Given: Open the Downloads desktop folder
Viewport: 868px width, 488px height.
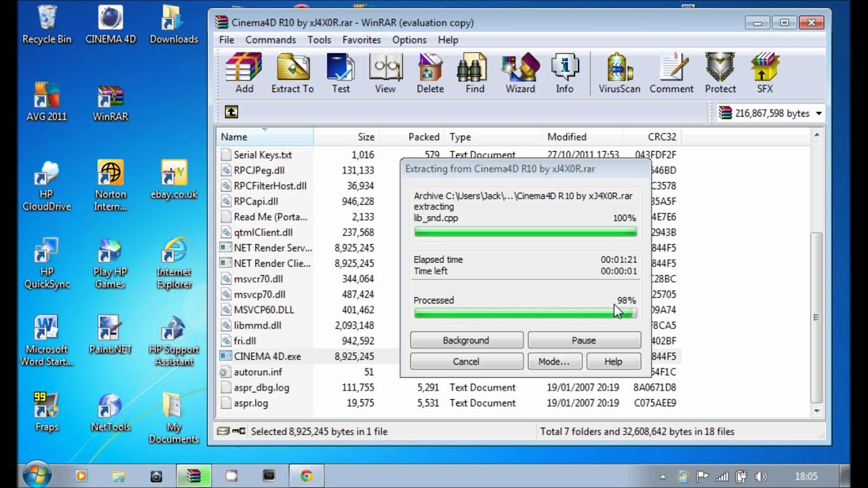Looking at the screenshot, I should click(x=174, y=25).
